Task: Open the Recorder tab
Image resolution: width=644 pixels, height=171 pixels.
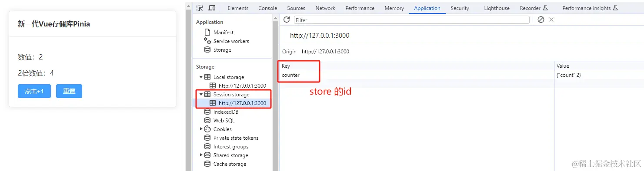Action: (x=534, y=8)
